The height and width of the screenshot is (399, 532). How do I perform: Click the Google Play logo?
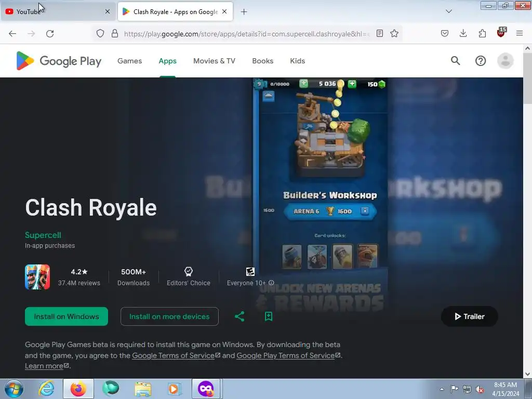[59, 61]
